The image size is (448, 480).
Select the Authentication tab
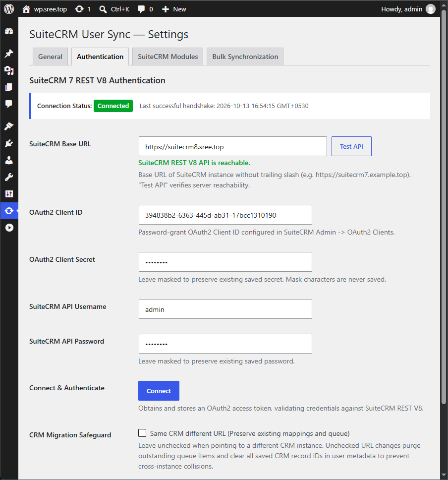click(x=100, y=57)
